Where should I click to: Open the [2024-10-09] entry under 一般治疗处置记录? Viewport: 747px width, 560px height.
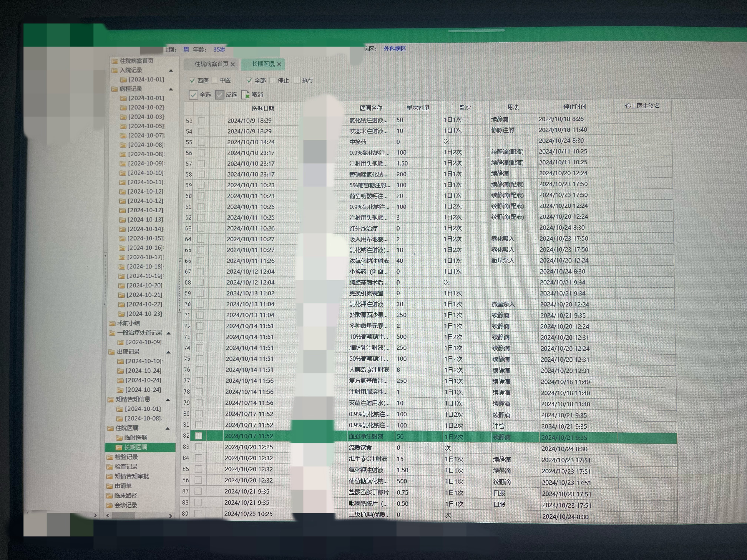[140, 342]
